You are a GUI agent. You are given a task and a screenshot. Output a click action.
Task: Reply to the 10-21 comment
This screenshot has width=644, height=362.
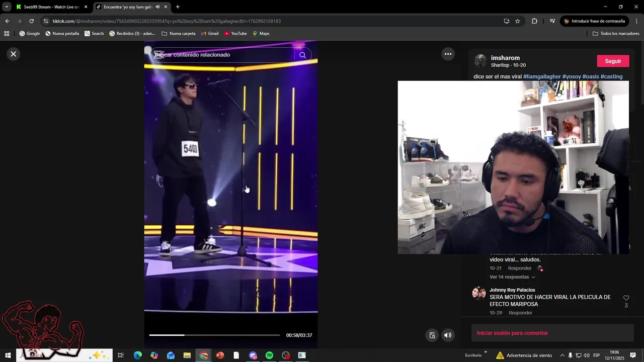click(520, 268)
